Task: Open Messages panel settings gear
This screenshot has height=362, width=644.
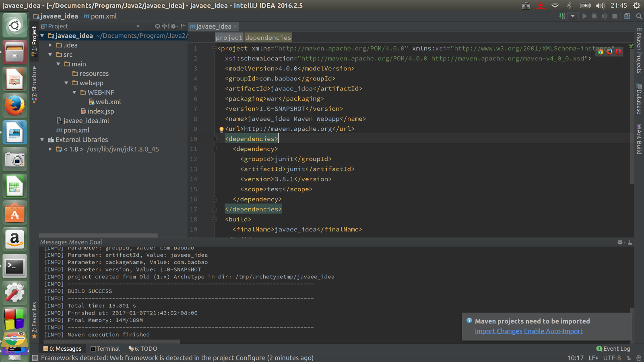Action: pos(621,242)
